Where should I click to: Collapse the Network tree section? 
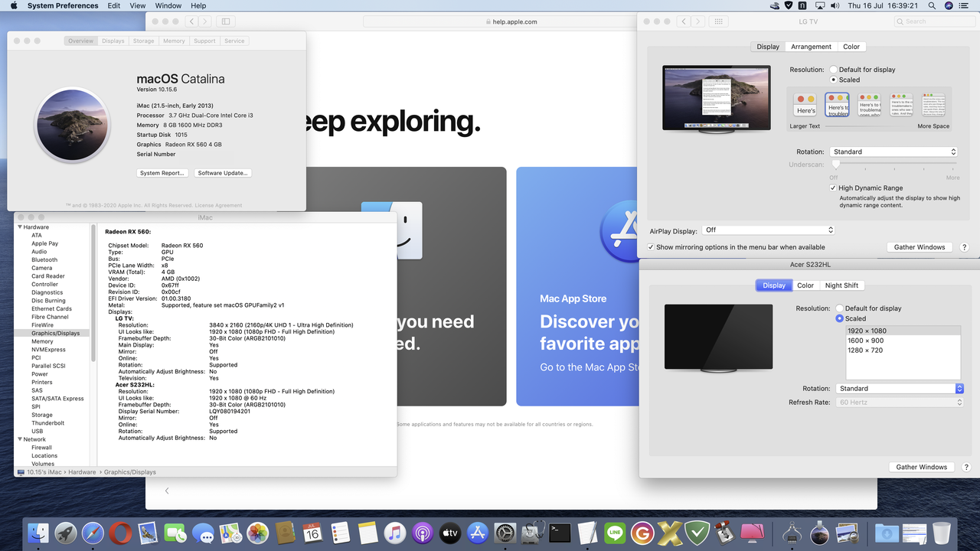(20, 439)
